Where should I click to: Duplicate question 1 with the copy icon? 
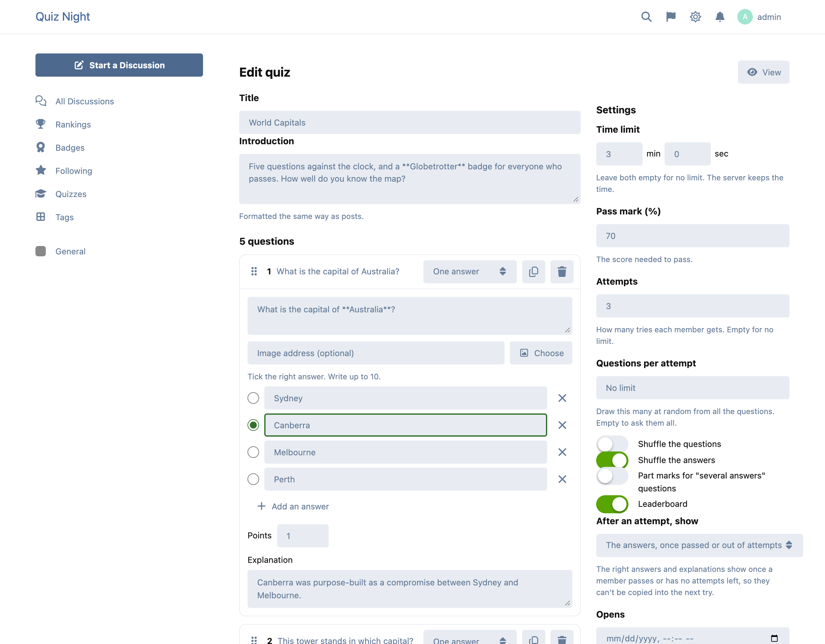(x=533, y=271)
